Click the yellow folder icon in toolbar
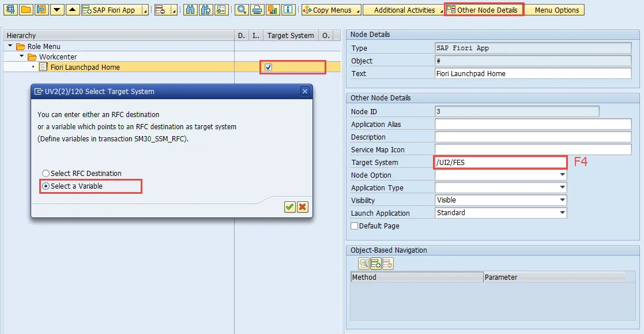 point(26,10)
